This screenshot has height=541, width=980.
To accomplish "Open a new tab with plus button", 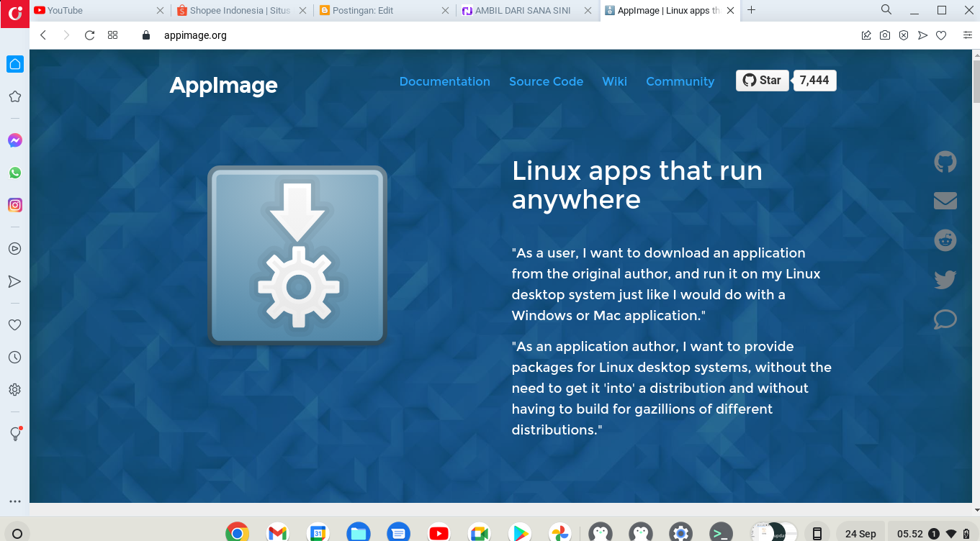I will pos(752,10).
